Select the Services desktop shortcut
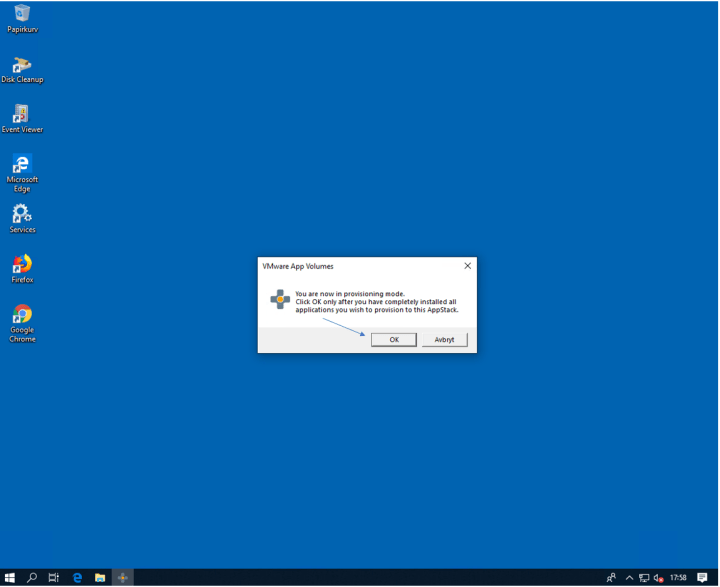The height and width of the screenshot is (587, 720). (22, 214)
